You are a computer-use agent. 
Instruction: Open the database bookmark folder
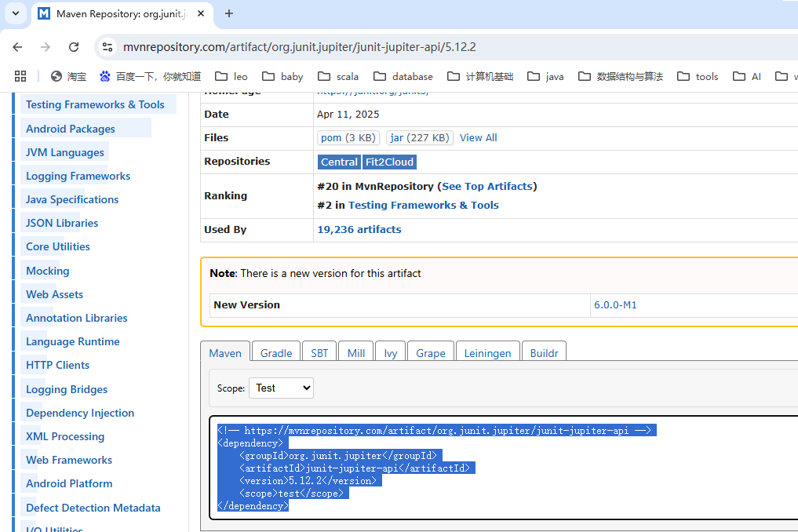[403, 76]
